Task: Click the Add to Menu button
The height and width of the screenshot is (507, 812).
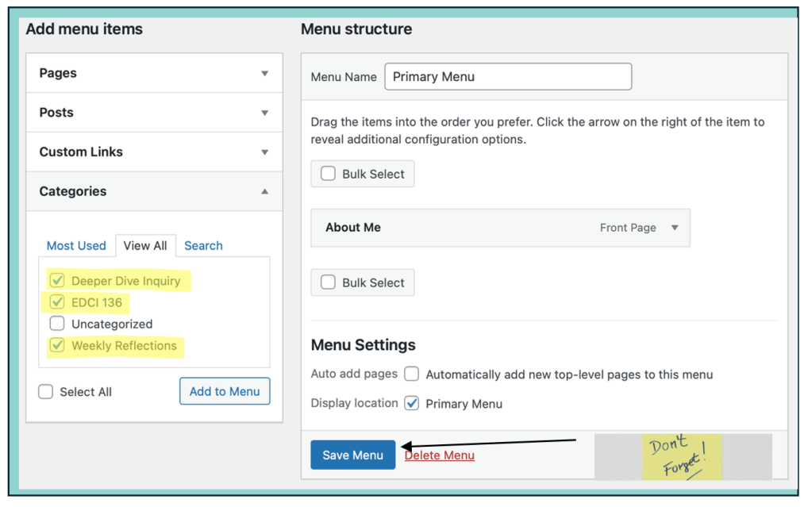Action: (x=225, y=391)
